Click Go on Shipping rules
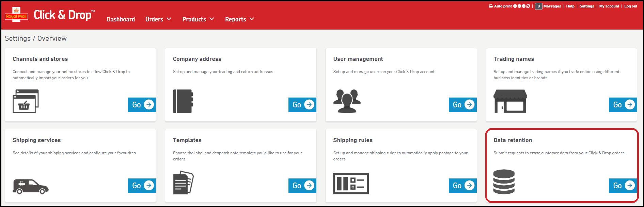The width and height of the screenshot is (644, 207). 463,186
